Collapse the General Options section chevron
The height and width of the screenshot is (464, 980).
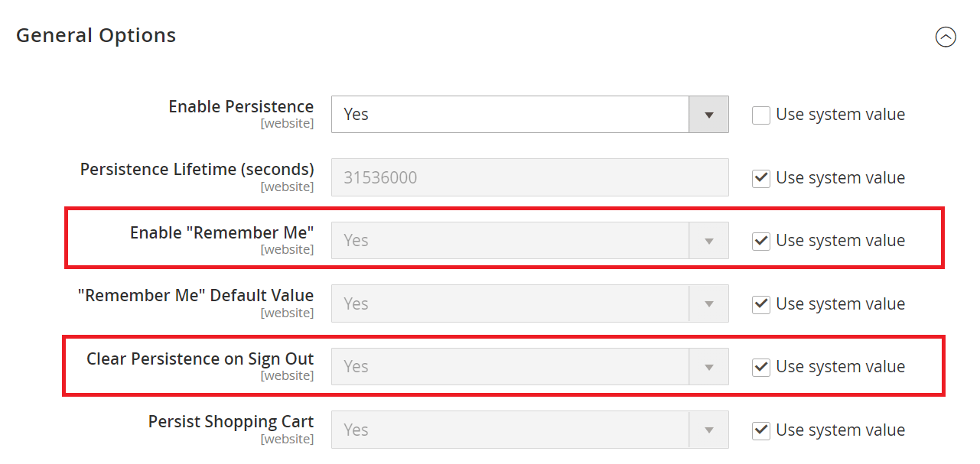point(946,36)
